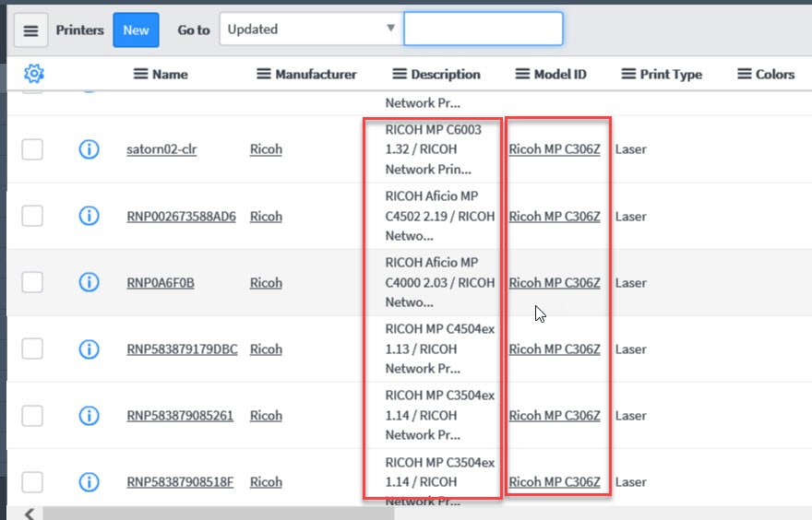The image size is (812, 520).
Task: Click description 'RICOH Aficio MP C4502 2.19' cell
Action: click(x=440, y=217)
